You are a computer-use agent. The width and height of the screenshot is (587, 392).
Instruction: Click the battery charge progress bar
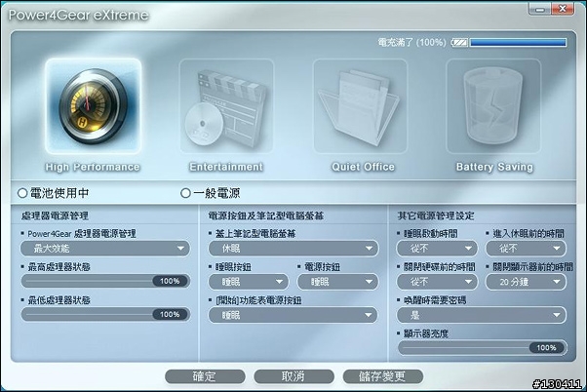(518, 42)
